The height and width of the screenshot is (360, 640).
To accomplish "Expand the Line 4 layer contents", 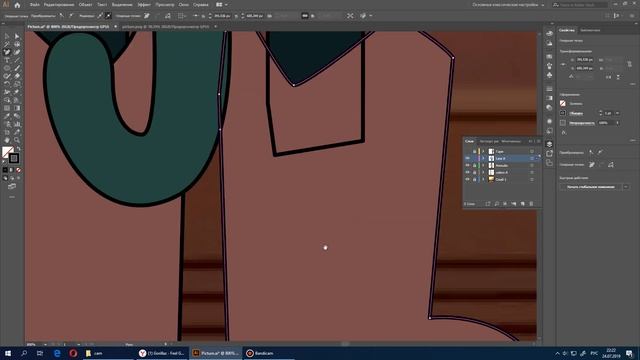I will 483,158.
